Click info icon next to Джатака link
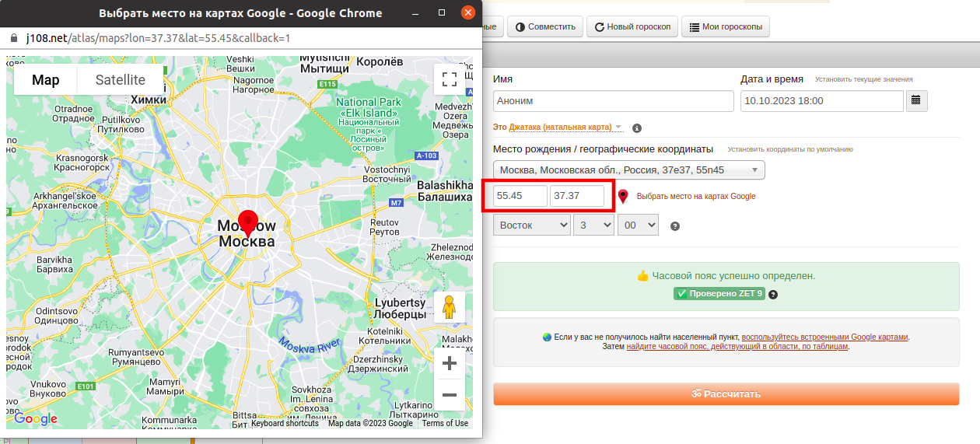Viewport: 980px width, 444px height. click(637, 128)
